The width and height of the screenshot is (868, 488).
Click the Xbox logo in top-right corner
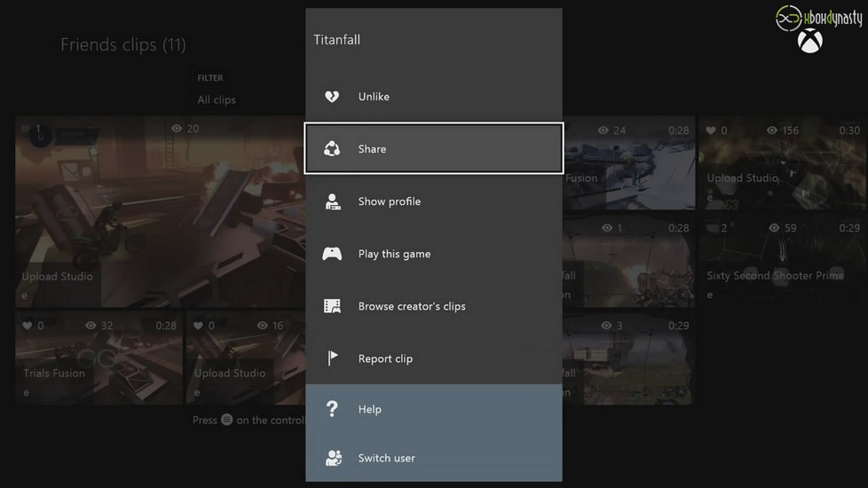[809, 42]
